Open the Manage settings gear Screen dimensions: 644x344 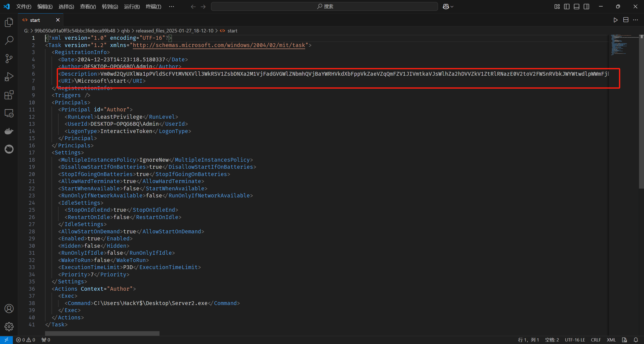(9, 327)
